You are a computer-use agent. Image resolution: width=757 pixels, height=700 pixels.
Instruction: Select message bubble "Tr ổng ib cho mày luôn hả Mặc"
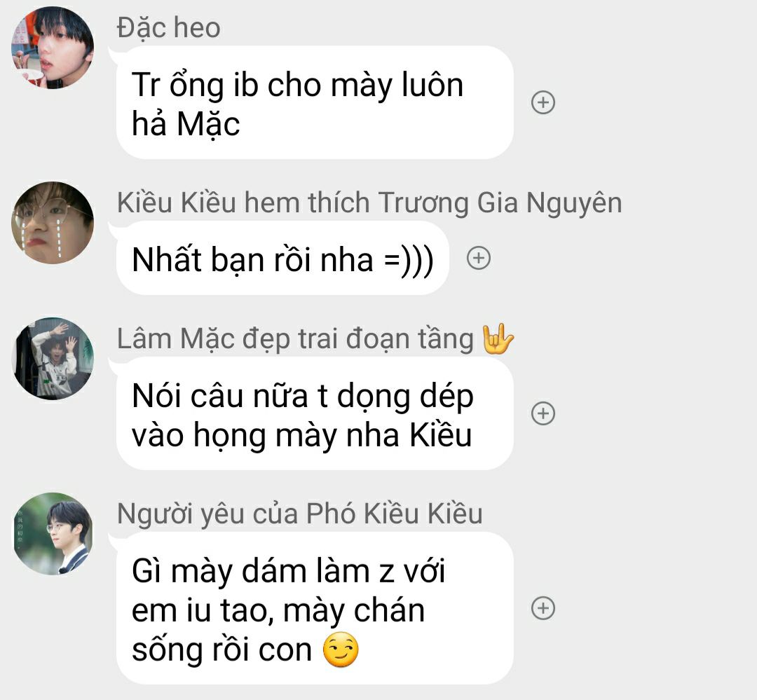pyautogui.click(x=315, y=102)
